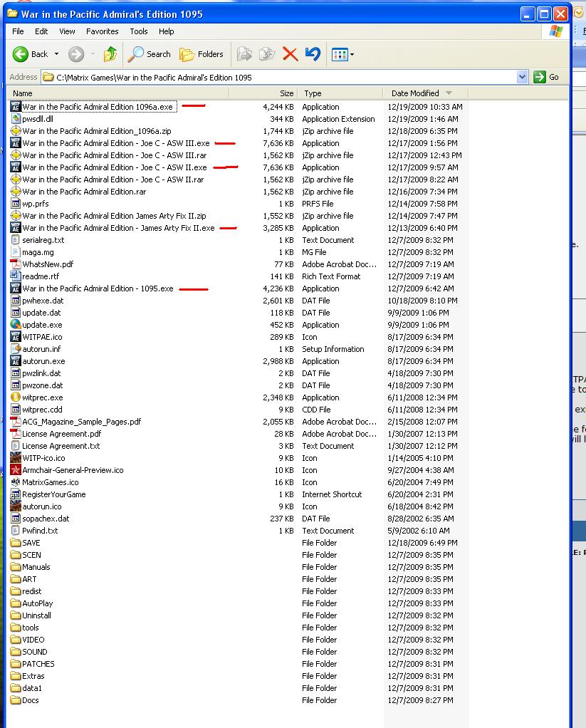Screen dimensions: 586x728
Task: Sort by the Type column header
Action: (340, 93)
